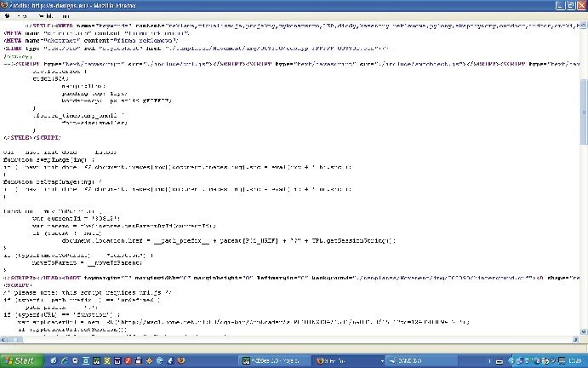The height and width of the screenshot is (368, 588).
Task: Click the 'var currentId' source line
Action: pos(77,219)
